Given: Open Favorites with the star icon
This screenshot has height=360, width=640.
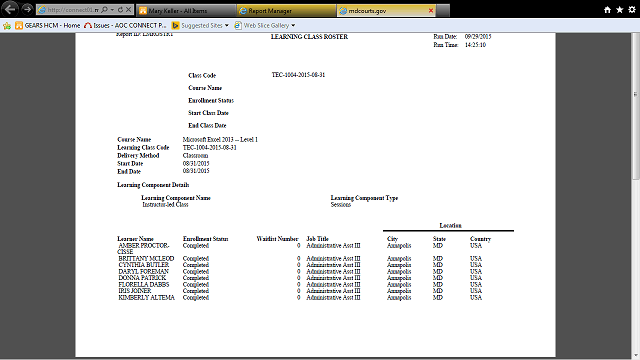Looking at the screenshot, I should pyautogui.click(x=620, y=10).
